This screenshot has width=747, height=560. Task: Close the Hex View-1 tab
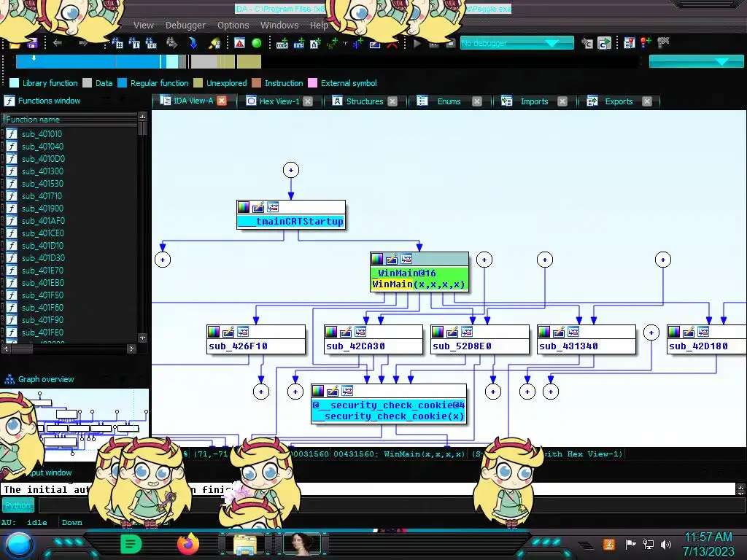pyautogui.click(x=308, y=101)
